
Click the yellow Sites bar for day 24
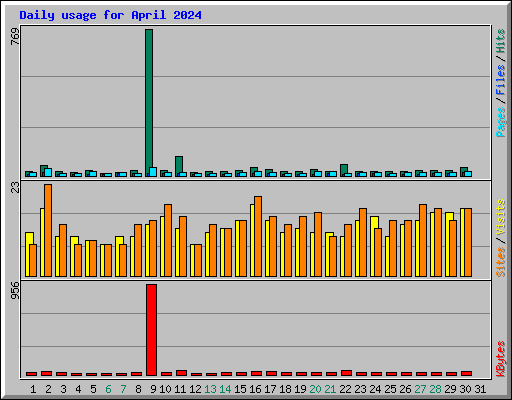click(373, 246)
